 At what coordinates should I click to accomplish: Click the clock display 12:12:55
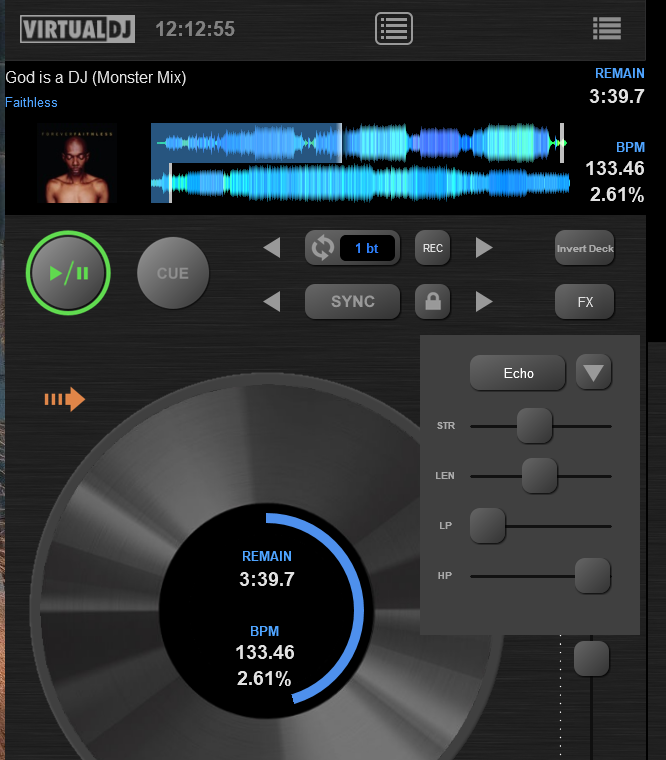(x=195, y=29)
